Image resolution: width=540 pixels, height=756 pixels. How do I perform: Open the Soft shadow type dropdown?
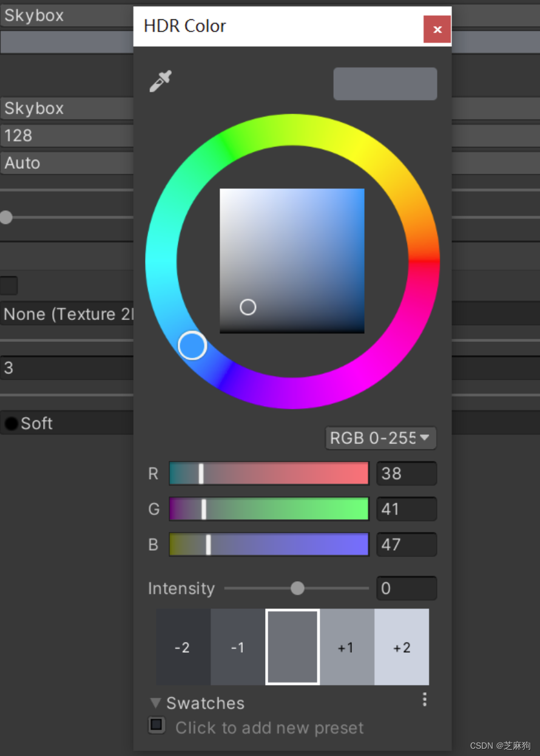tap(66, 423)
